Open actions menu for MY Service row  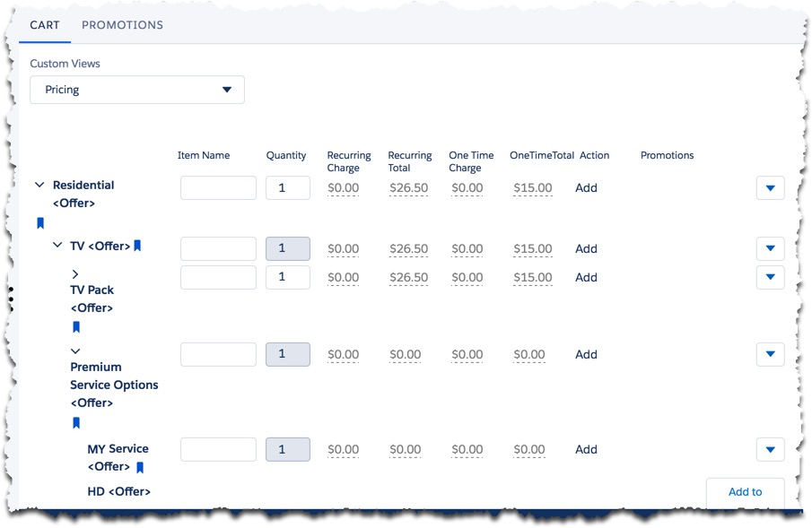(770, 449)
